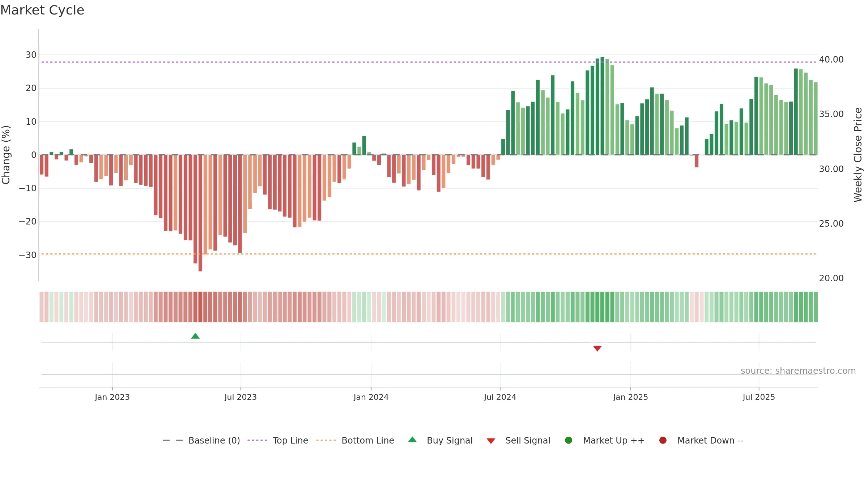868x488 pixels.
Task: Click the 40.00 price axis label
Action: click(x=831, y=60)
